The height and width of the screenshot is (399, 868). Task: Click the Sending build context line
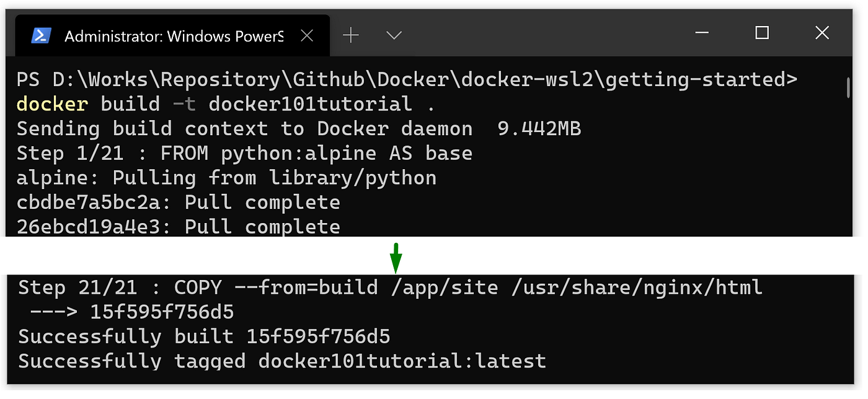tap(298, 128)
